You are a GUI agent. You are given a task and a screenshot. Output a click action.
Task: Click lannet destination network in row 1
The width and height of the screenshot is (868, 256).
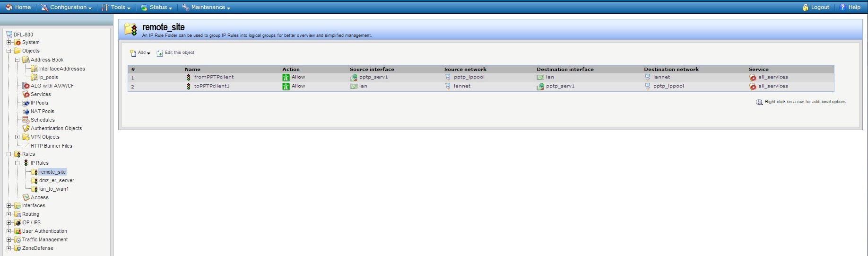pos(661,77)
